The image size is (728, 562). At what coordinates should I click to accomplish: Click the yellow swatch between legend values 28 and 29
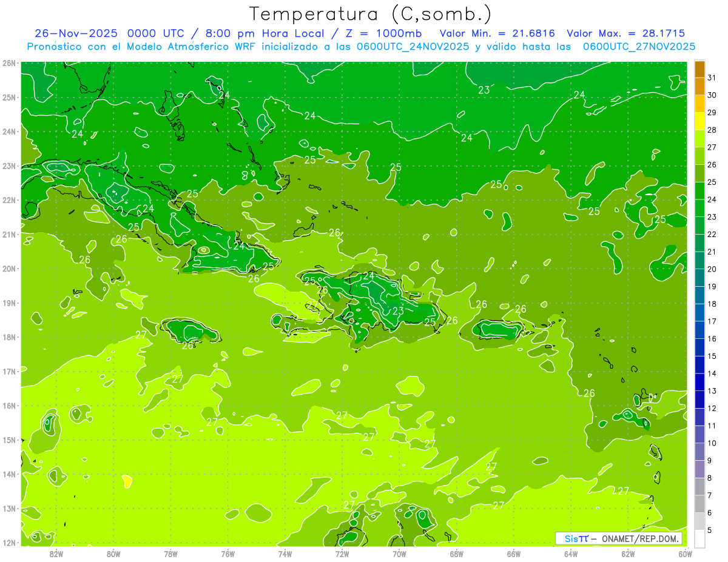(x=699, y=121)
